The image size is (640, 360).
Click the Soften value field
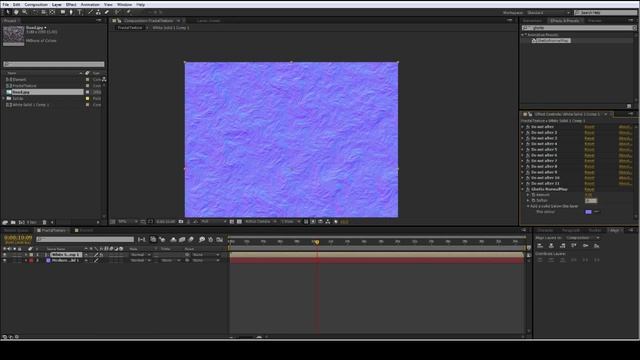(x=591, y=201)
